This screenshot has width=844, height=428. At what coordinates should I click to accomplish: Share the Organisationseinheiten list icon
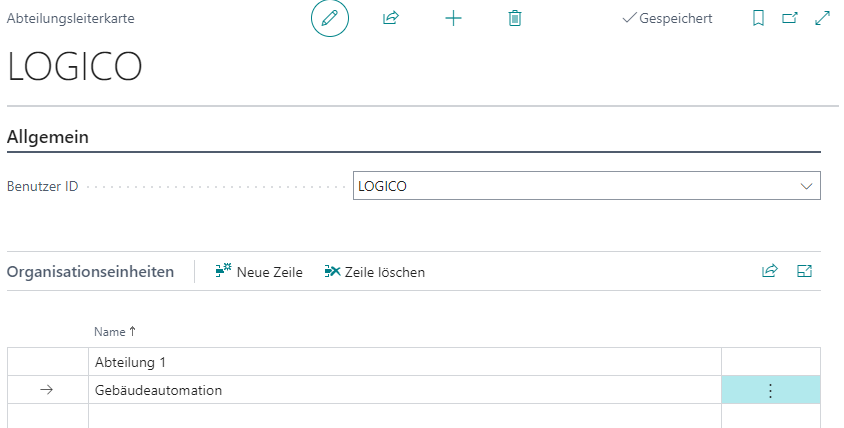(x=770, y=271)
